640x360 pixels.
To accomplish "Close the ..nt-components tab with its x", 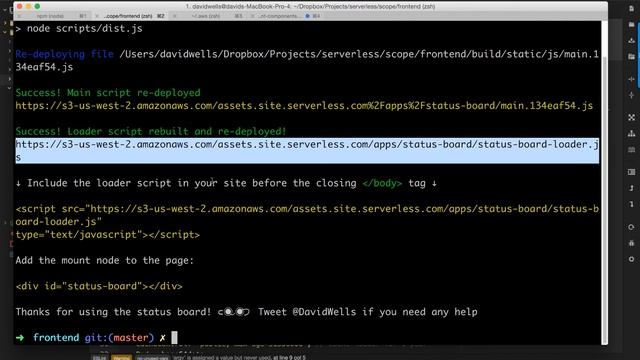I will point(252,16).
